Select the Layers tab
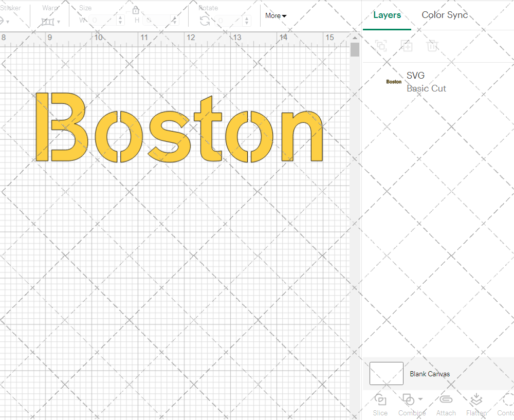The width and height of the screenshot is (514, 420). point(387,15)
